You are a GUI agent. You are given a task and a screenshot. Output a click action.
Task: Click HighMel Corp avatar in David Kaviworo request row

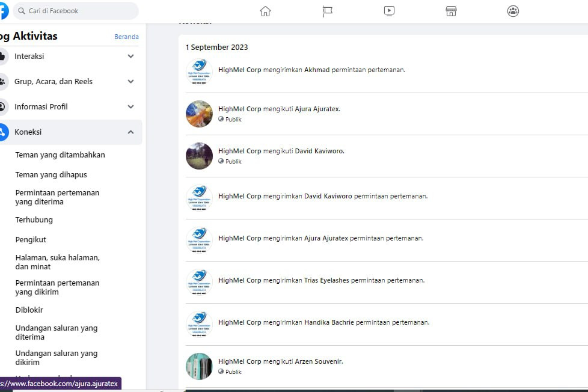199,198
